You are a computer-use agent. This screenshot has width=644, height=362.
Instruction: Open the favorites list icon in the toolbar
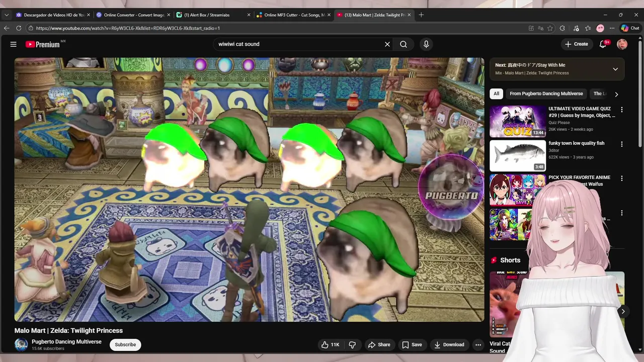coord(588,28)
